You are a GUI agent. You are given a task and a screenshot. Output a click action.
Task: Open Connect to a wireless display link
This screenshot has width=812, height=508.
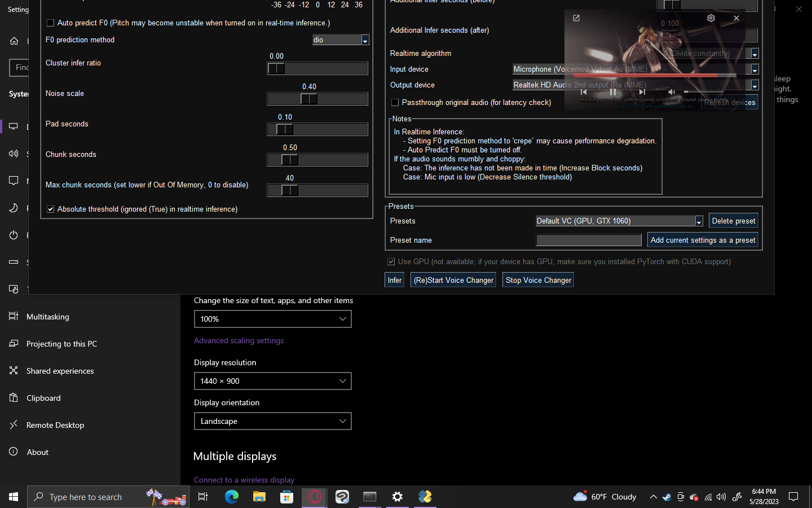(x=244, y=480)
